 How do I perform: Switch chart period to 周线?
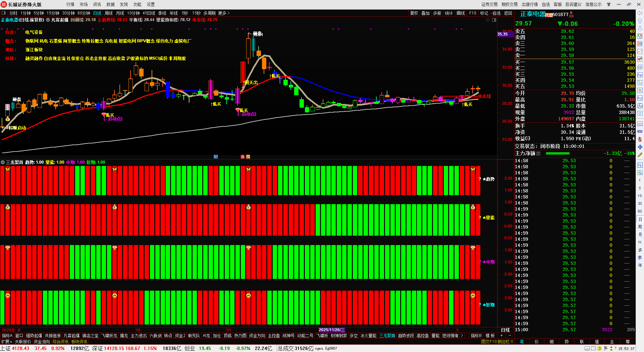click(109, 13)
